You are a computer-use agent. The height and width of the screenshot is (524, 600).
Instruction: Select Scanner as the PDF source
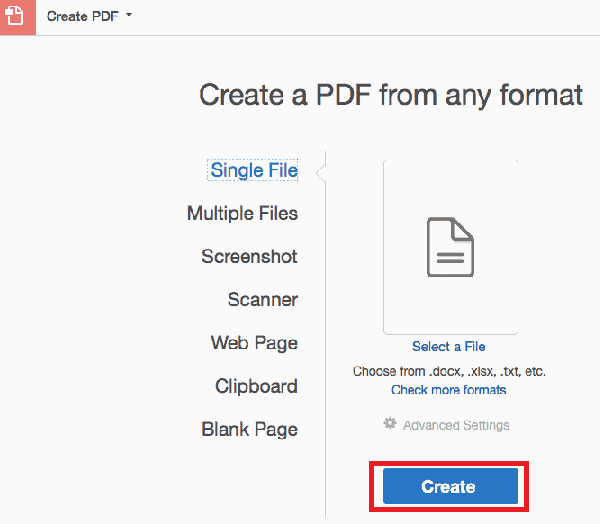coord(263,299)
